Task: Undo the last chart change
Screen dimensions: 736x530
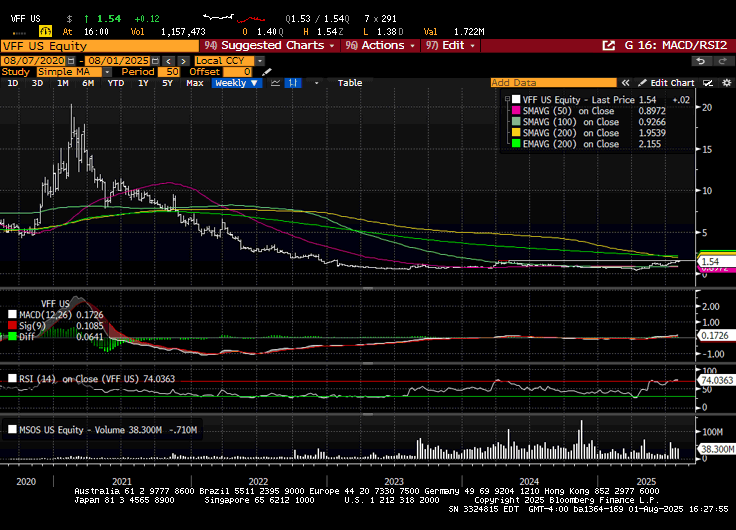Action: pos(701,61)
